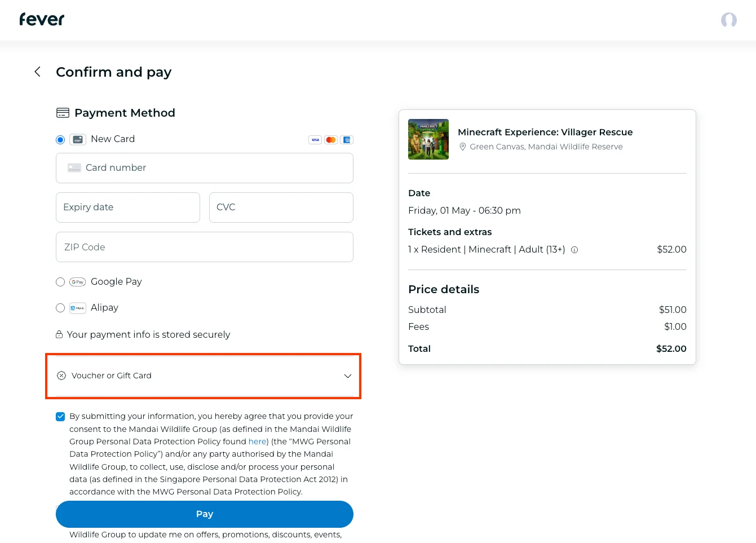This screenshot has width=756, height=543.
Task: Click the $51.00 subtotal amount
Action: pos(673,310)
